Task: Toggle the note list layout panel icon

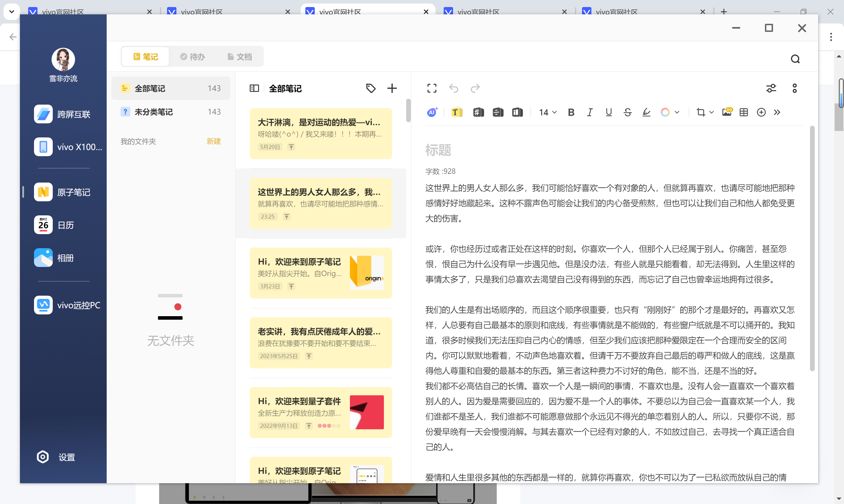Action: point(254,88)
